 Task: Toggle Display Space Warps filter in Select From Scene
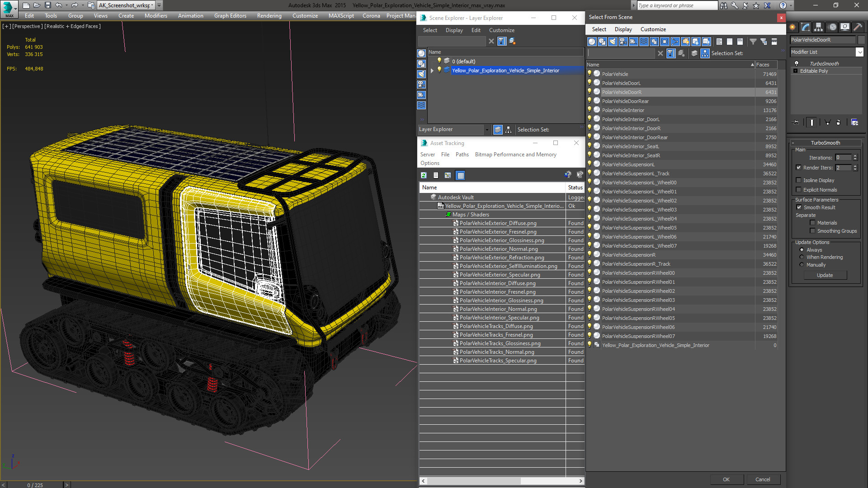coord(644,42)
